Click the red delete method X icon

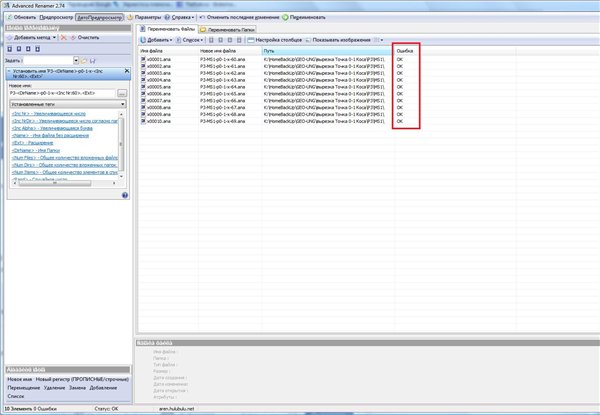click(x=63, y=37)
